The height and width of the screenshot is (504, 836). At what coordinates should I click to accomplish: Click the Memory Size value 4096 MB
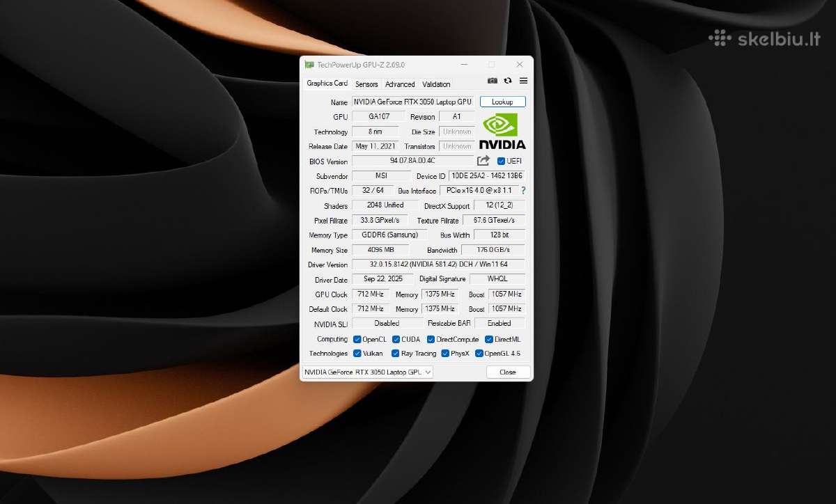click(381, 250)
